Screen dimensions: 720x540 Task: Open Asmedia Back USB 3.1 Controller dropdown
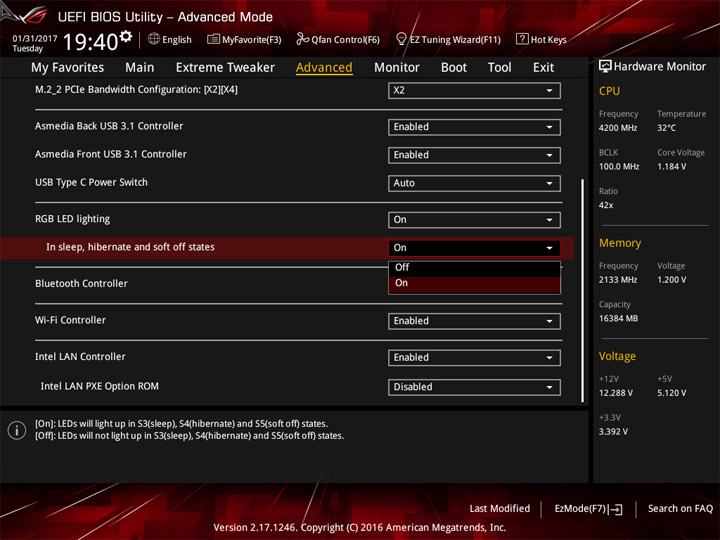[474, 127]
